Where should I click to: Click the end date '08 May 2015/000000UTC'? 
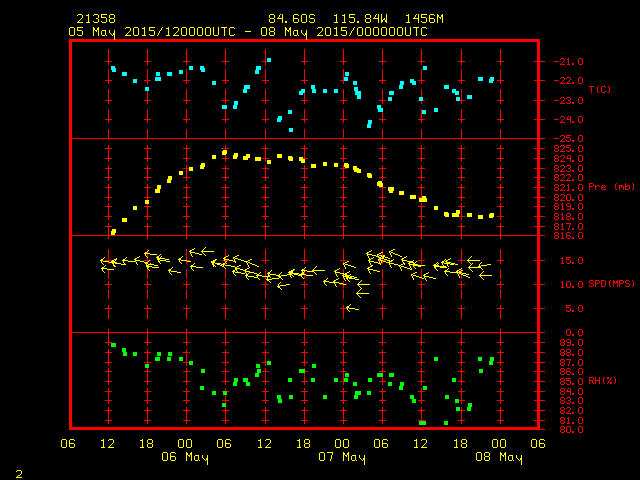344,32
